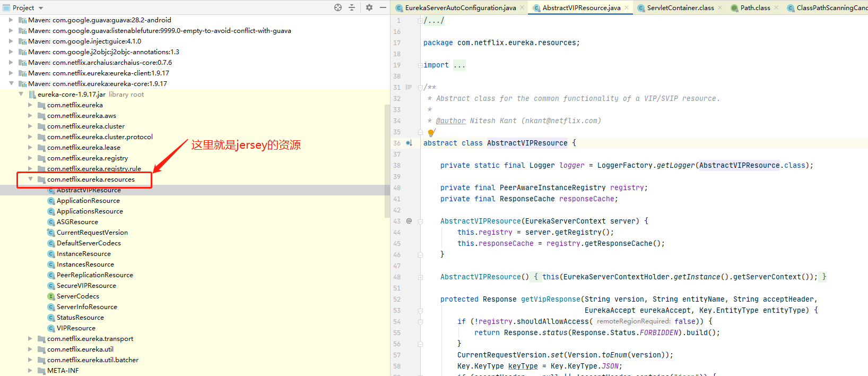Click InstanceResource class icon
Viewport: 868px width, 376px height.
pyautogui.click(x=51, y=254)
